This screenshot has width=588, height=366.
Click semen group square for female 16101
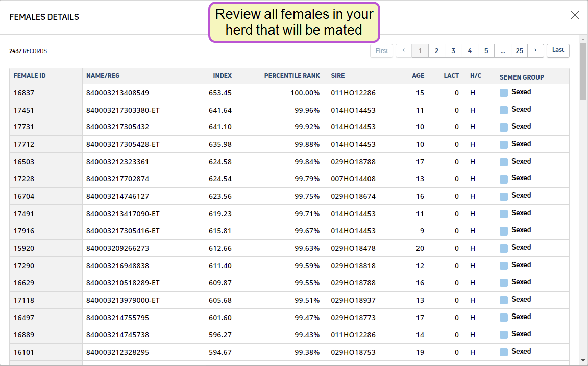pos(504,352)
